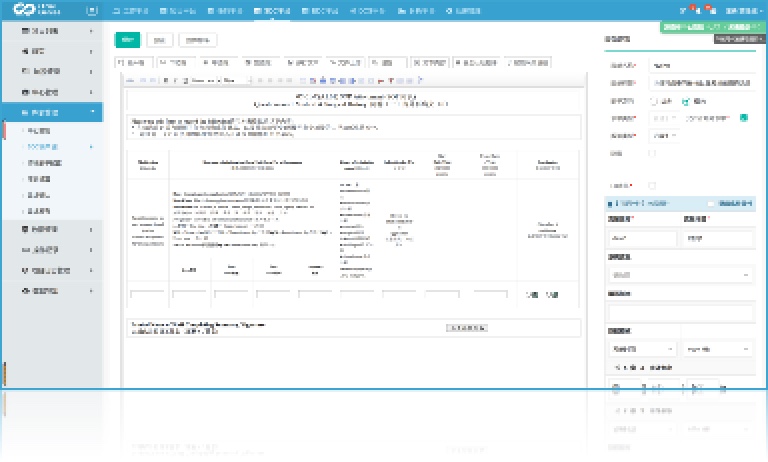
Task: Click the gray button in the document footer row
Action: coord(466,328)
